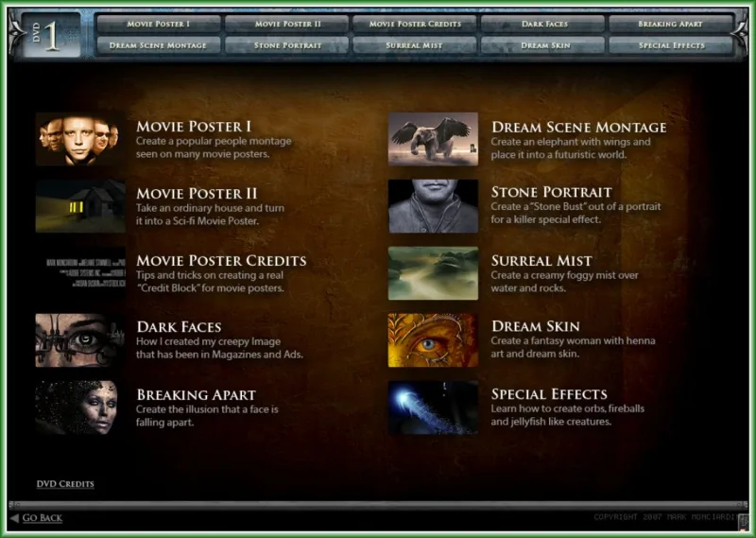Choose Dream Scene Montage in top navigation
This screenshot has width=756, height=538.
pos(159,45)
